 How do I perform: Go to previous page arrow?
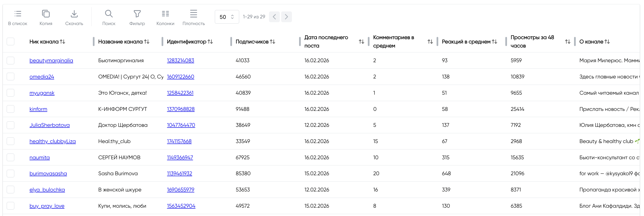point(274,17)
